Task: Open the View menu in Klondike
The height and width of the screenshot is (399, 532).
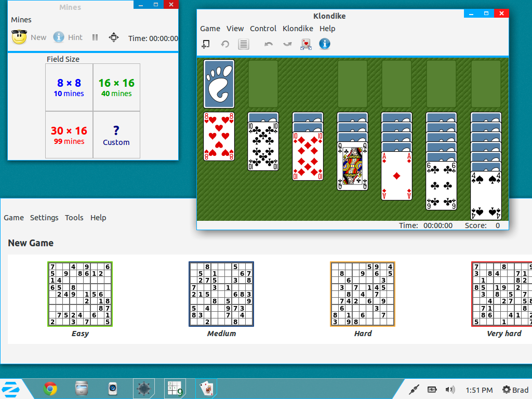Action: tap(235, 29)
